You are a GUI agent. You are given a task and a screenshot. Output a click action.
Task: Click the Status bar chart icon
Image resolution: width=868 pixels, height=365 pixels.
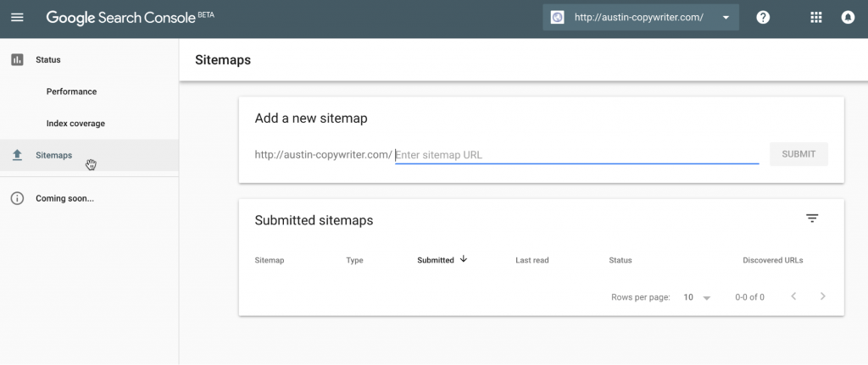(x=17, y=60)
